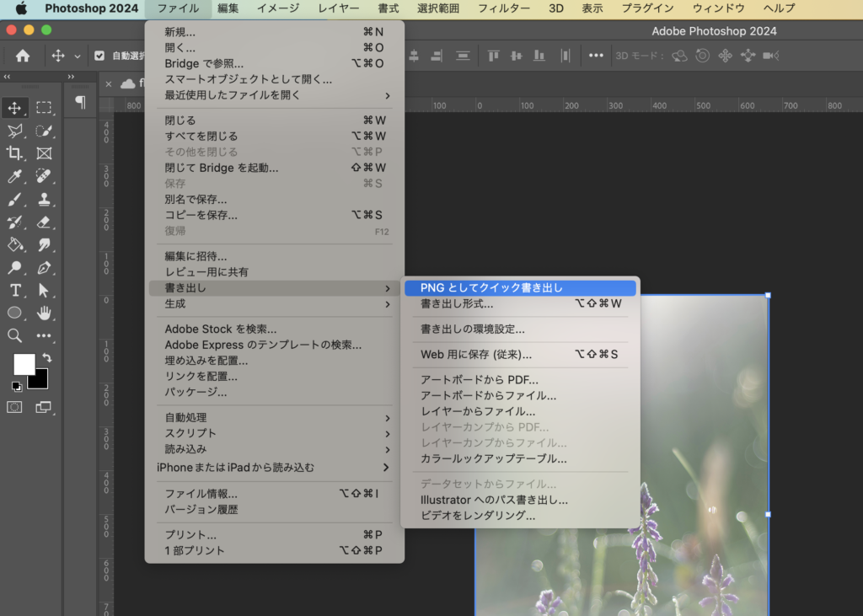The image size is (863, 616).
Task: Select the Quick Selection tool
Action: 44,131
